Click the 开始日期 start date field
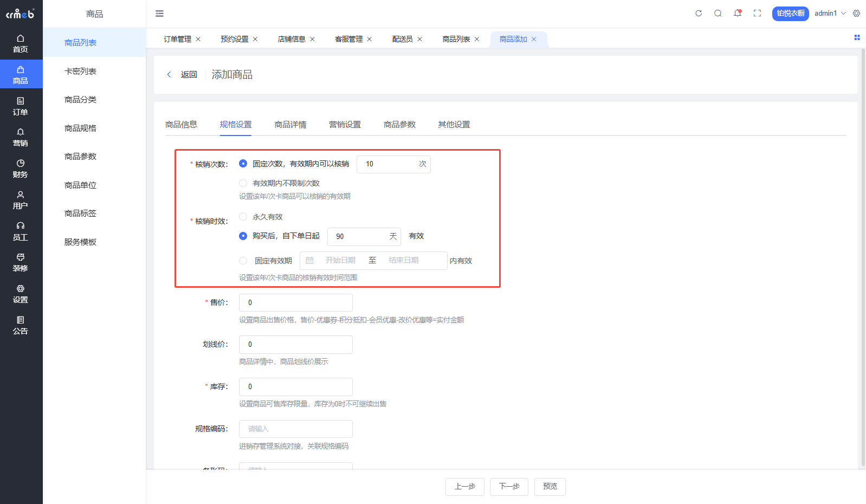The height and width of the screenshot is (504, 866). pyautogui.click(x=340, y=261)
